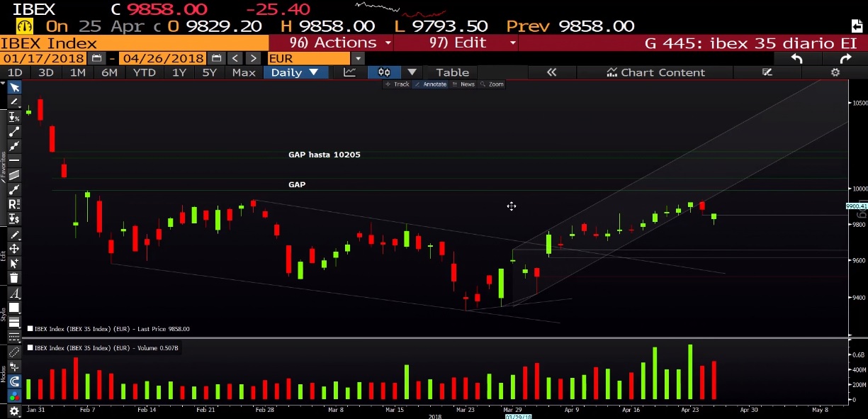868x419 pixels.
Task: Click the redo arrow button
Action: point(845,59)
